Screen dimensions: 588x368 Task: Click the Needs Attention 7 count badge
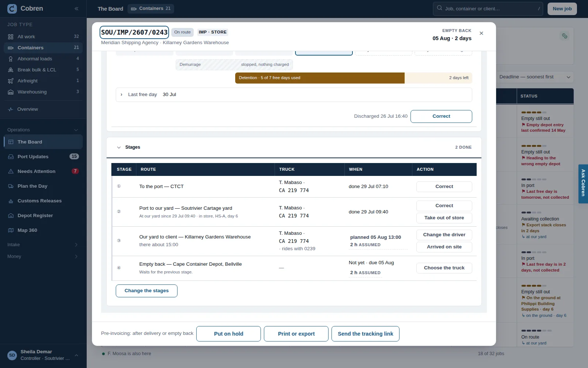click(x=75, y=171)
